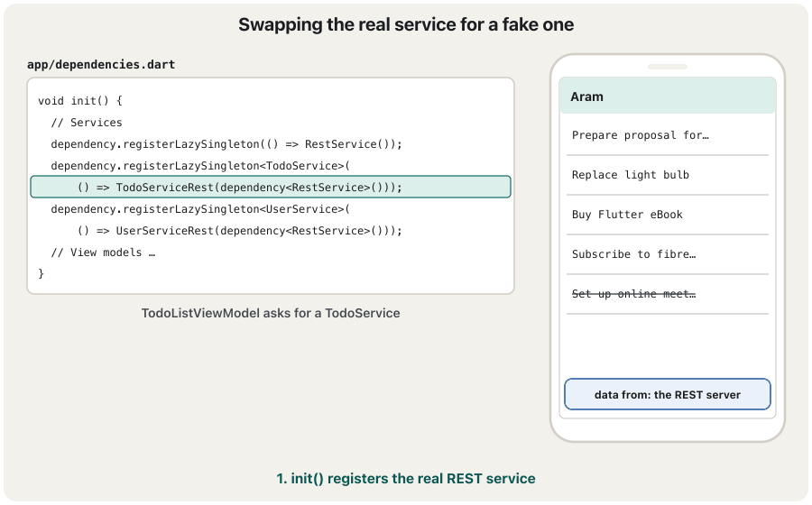The height and width of the screenshot is (505, 812).
Task: Click the 'Swapping the real service for a fake one' title
Action: (x=406, y=24)
